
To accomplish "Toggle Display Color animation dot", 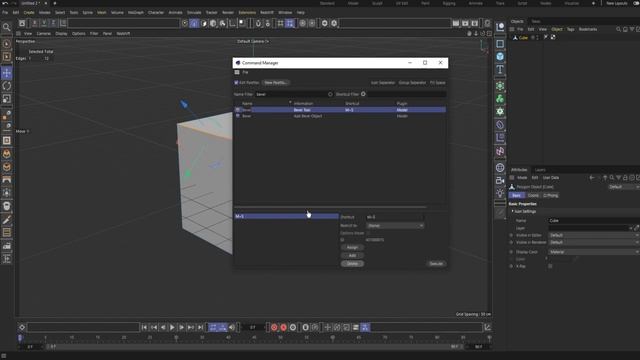I will (x=511, y=252).
